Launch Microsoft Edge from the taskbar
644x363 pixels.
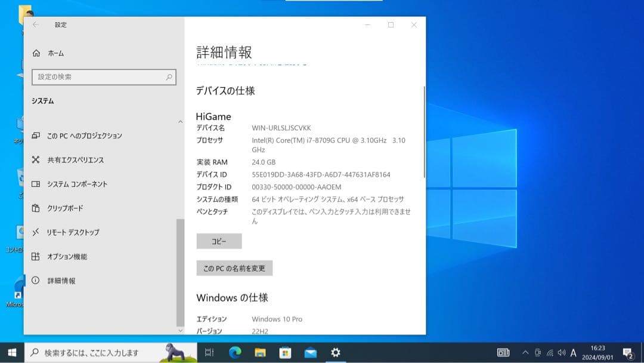[236, 353]
